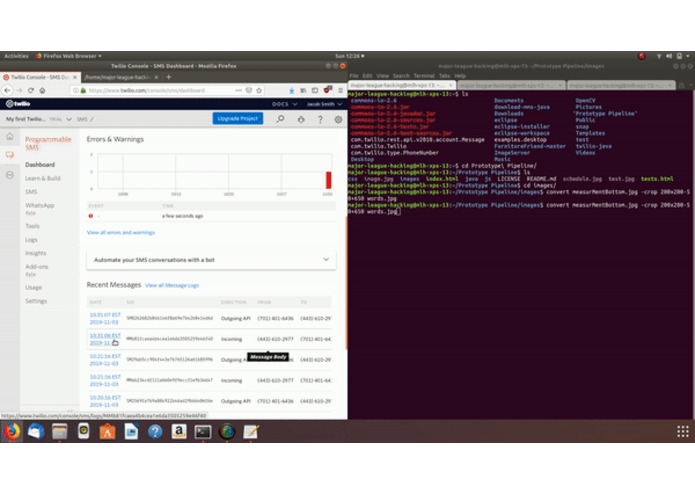Open LibreOffice Writer from the dock
Viewport: 695px width, 494px height.
(131, 431)
